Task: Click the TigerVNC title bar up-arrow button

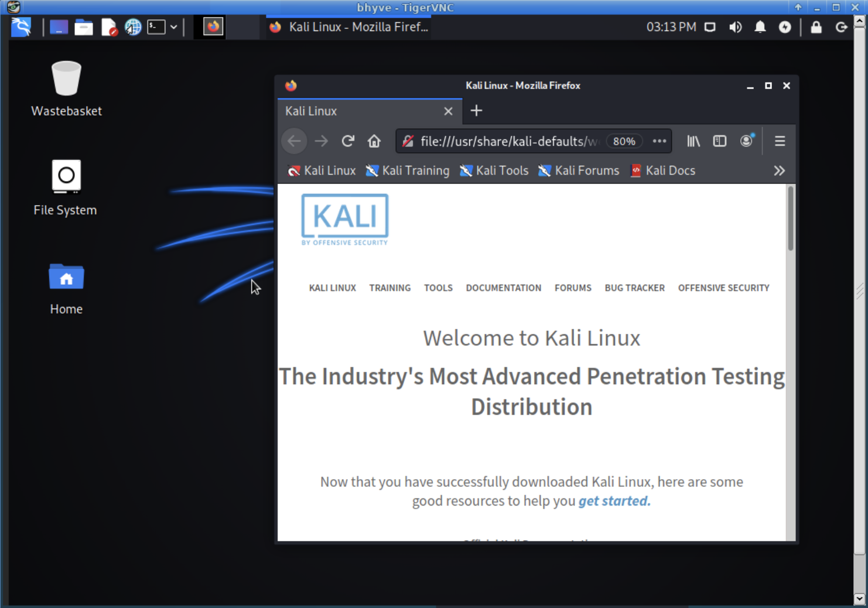Action: coord(798,7)
